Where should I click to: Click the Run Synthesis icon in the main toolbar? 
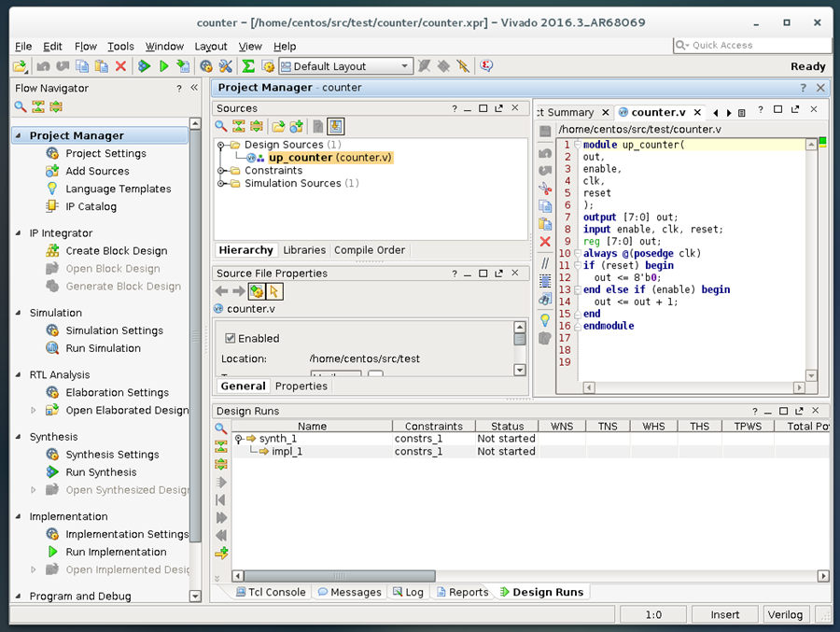click(144, 66)
